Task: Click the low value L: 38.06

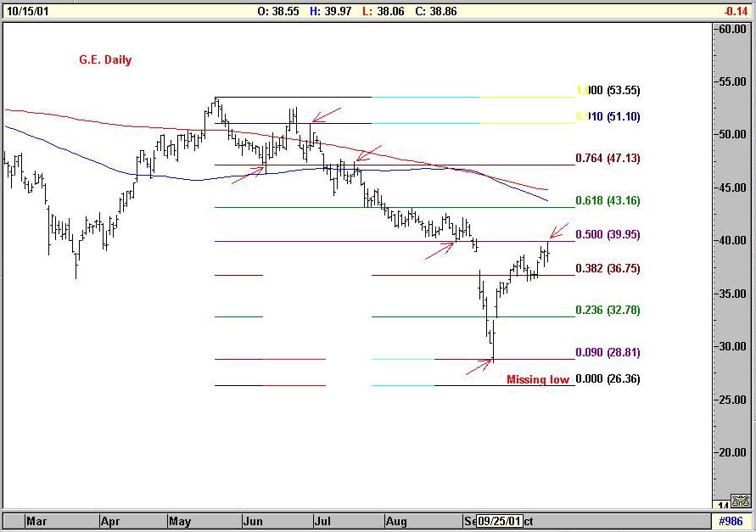Action: coord(384,11)
